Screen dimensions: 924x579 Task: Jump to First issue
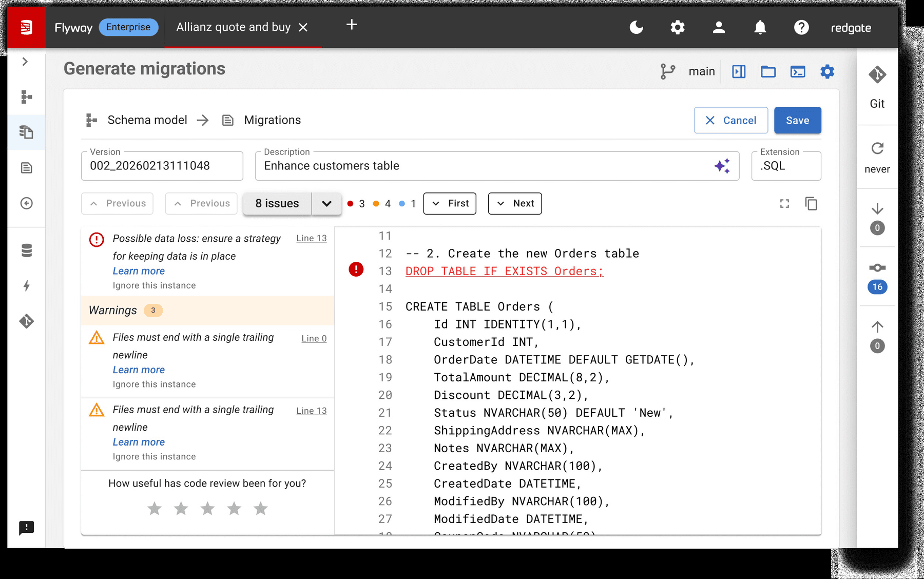(x=450, y=203)
